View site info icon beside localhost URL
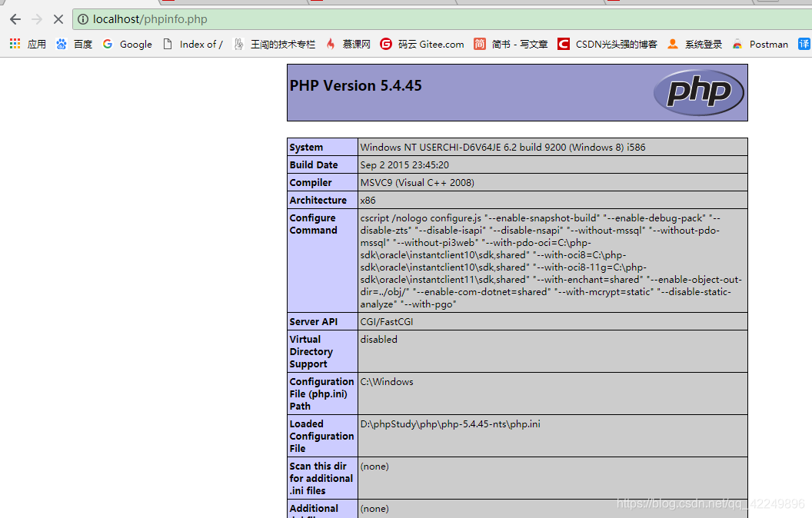The height and width of the screenshot is (518, 812). [83, 20]
